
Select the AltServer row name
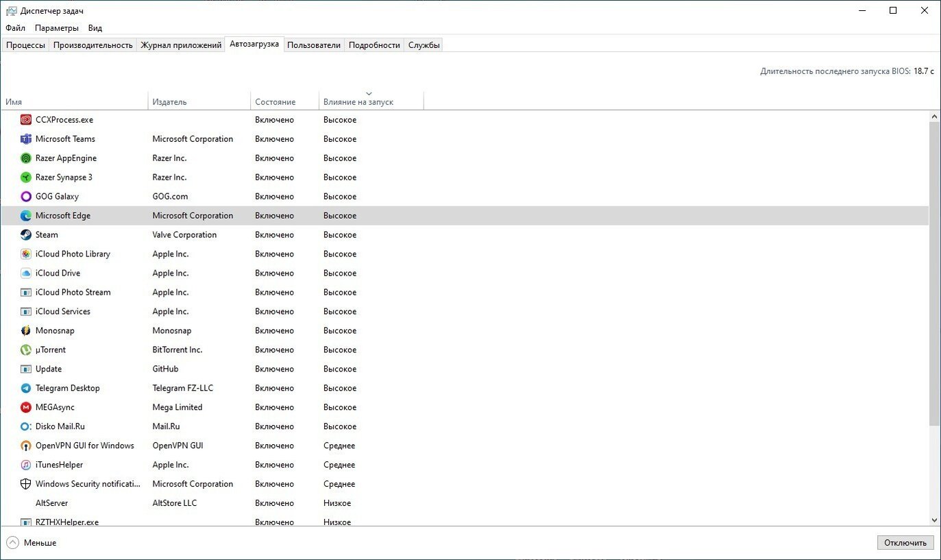[x=51, y=503]
